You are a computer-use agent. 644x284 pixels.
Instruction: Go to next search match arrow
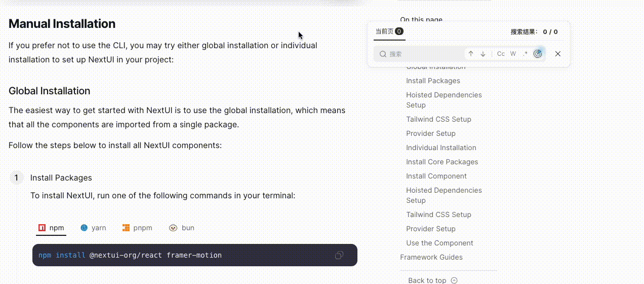click(x=483, y=54)
